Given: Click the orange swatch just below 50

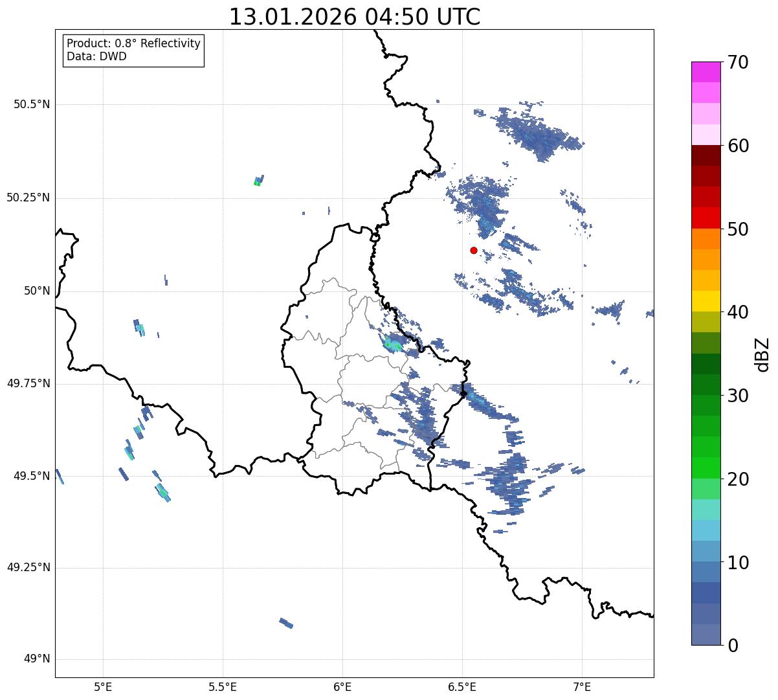Looking at the screenshot, I should pyautogui.click(x=706, y=239).
